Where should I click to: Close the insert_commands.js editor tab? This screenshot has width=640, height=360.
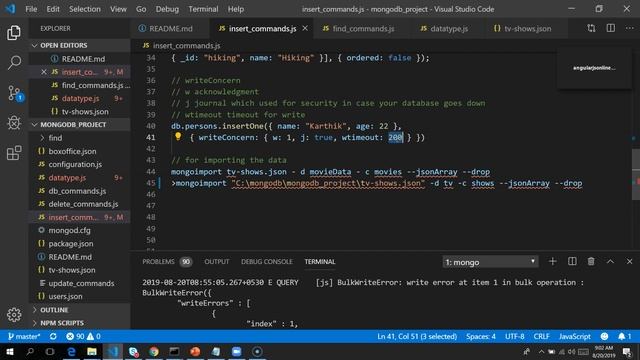click(x=305, y=28)
